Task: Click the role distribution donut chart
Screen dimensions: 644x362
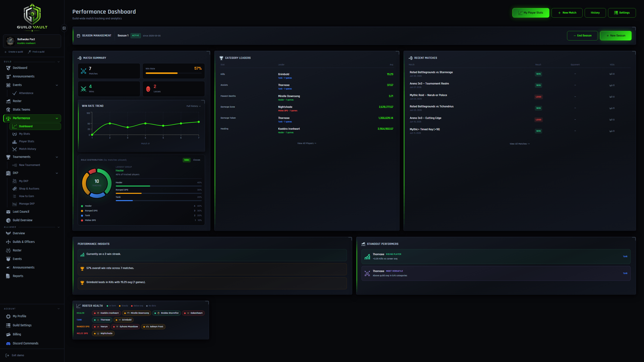Action: [x=97, y=183]
